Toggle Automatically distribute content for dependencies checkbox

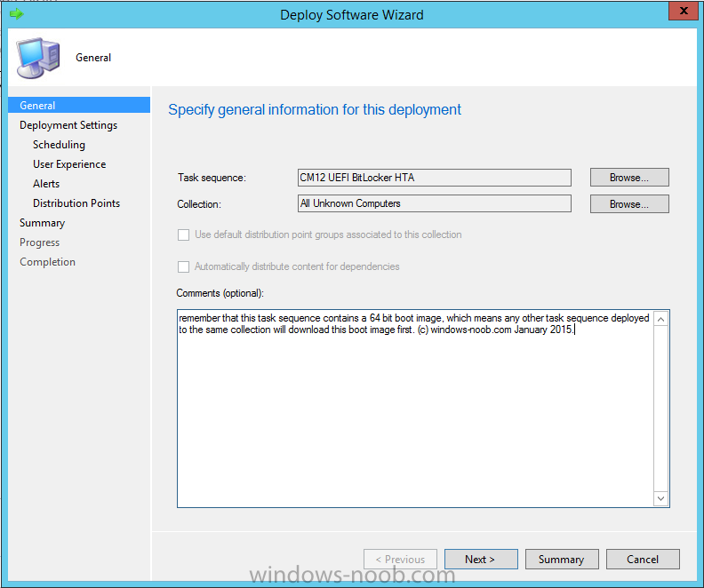coord(183,266)
